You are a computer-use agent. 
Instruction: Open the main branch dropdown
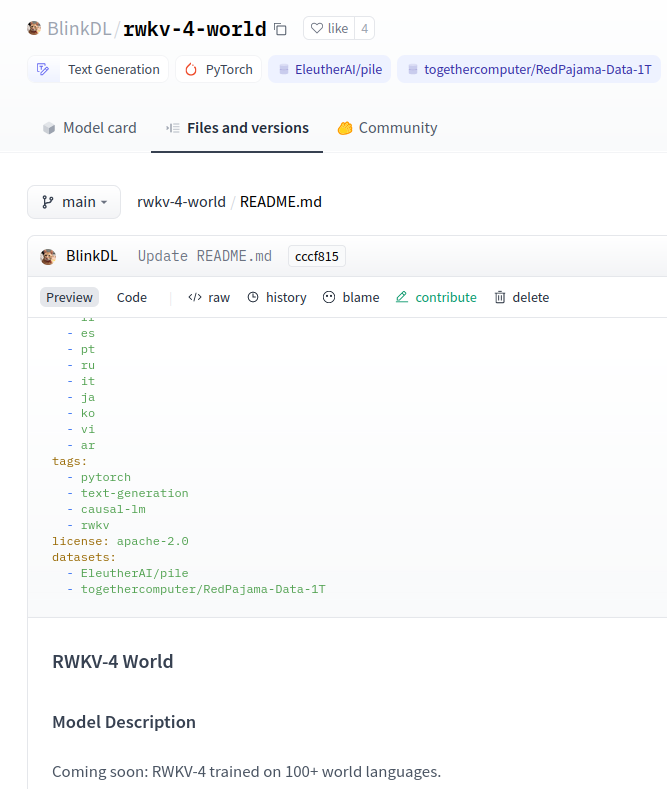(74, 202)
